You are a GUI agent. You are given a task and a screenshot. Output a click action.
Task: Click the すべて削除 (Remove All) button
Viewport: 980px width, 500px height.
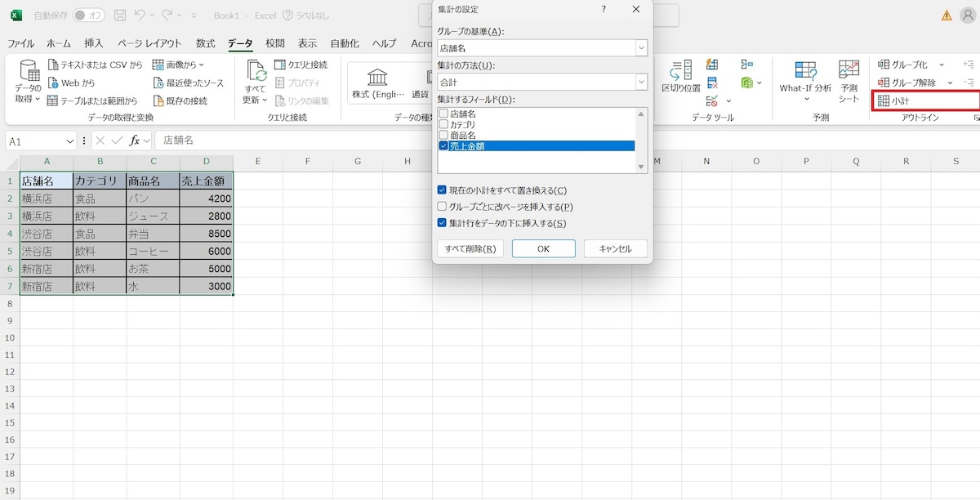tap(469, 248)
